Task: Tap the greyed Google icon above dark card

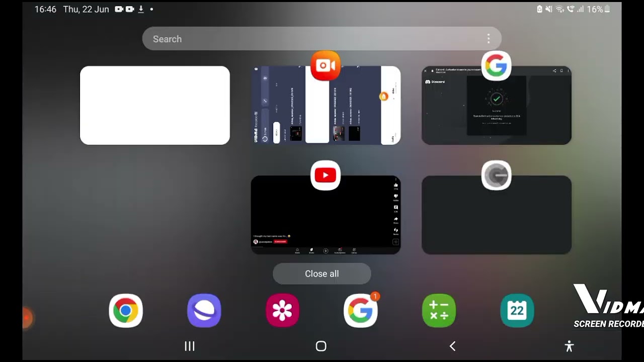Action: tap(497, 175)
